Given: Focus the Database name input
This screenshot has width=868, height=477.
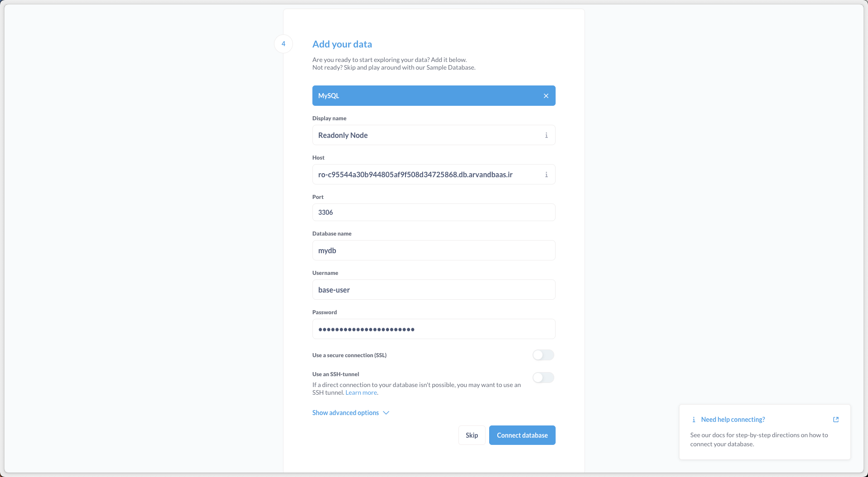Looking at the screenshot, I should coord(434,250).
